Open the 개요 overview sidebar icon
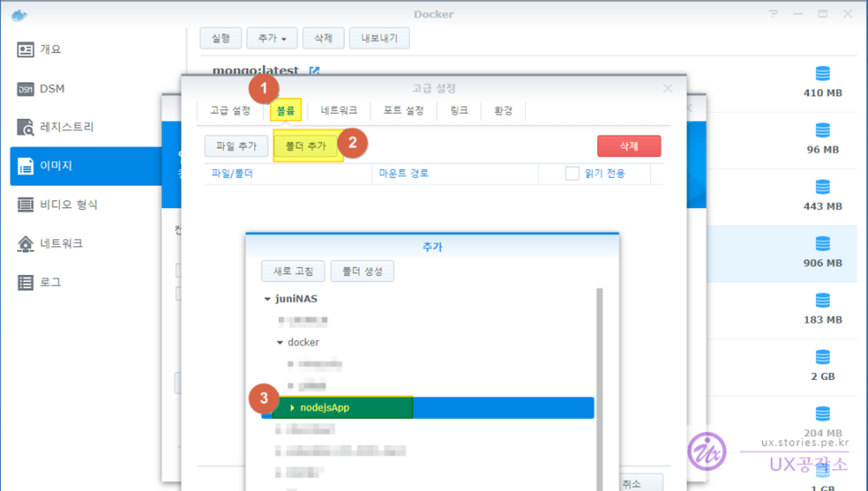Screen dimensions: 868x491 pos(25,50)
